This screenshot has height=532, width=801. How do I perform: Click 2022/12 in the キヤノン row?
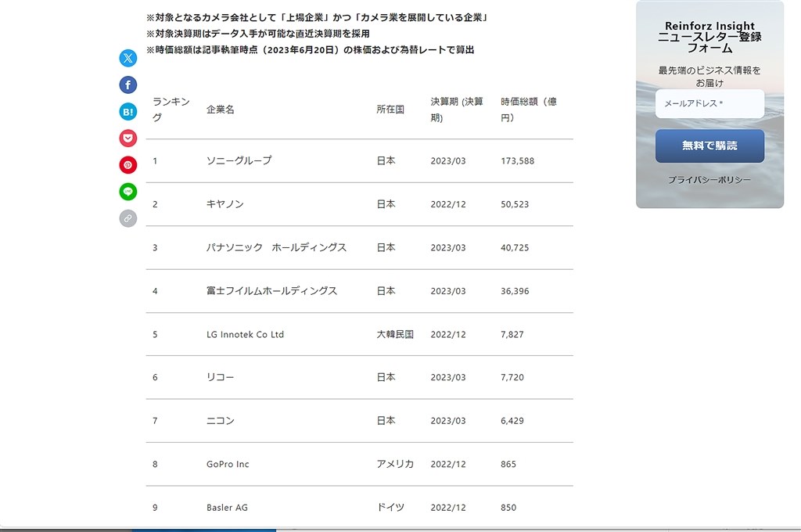[448, 204]
